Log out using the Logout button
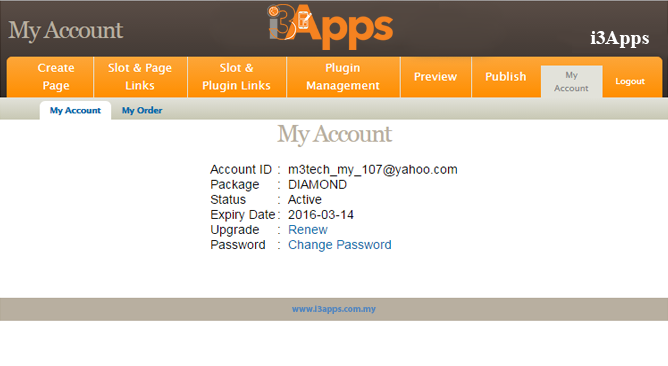Image resolution: width=668 pixels, height=366 pixels. tap(630, 81)
